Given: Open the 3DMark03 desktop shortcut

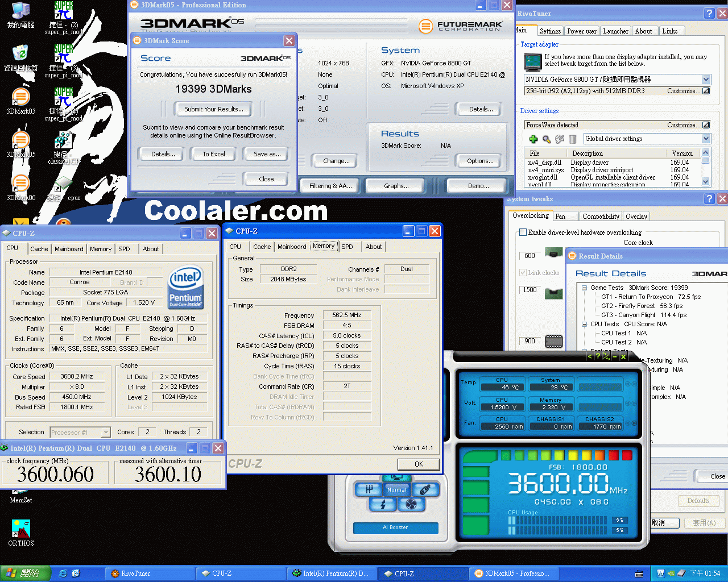Looking at the screenshot, I should (x=20, y=101).
